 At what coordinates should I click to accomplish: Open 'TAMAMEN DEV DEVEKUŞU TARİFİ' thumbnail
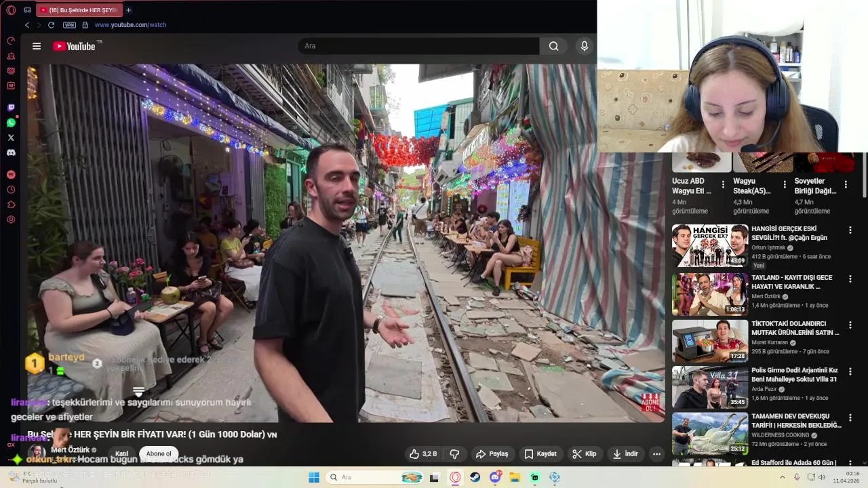click(710, 434)
